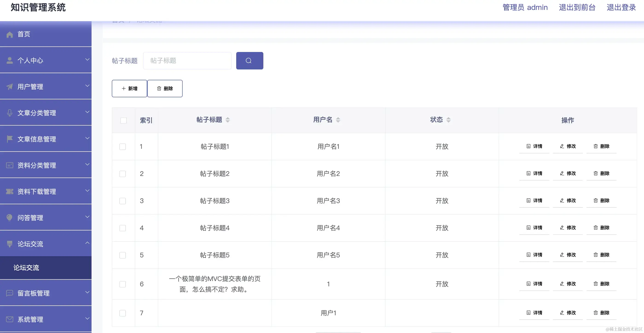Sort table by 帖子标题 column arrows
The image size is (644, 333).
tap(227, 120)
